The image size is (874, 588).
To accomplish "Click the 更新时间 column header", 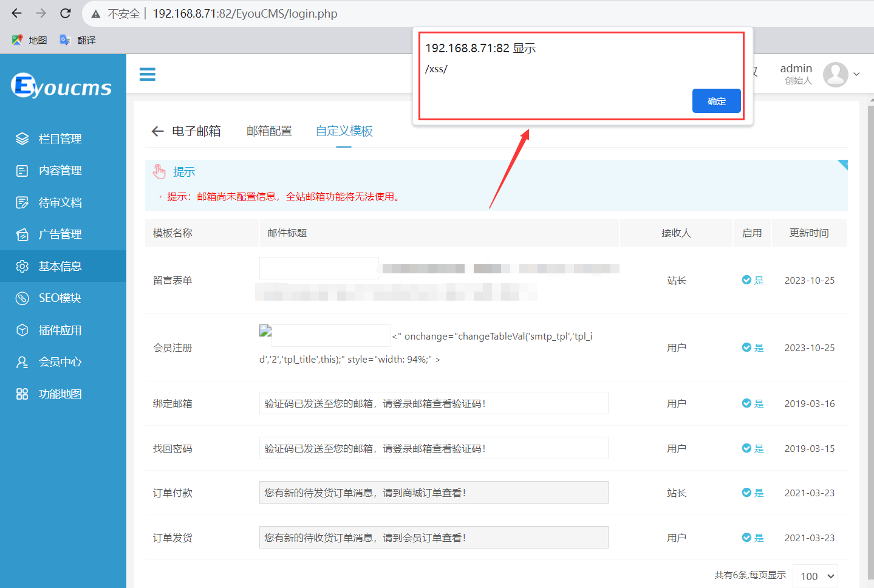I will [x=809, y=233].
